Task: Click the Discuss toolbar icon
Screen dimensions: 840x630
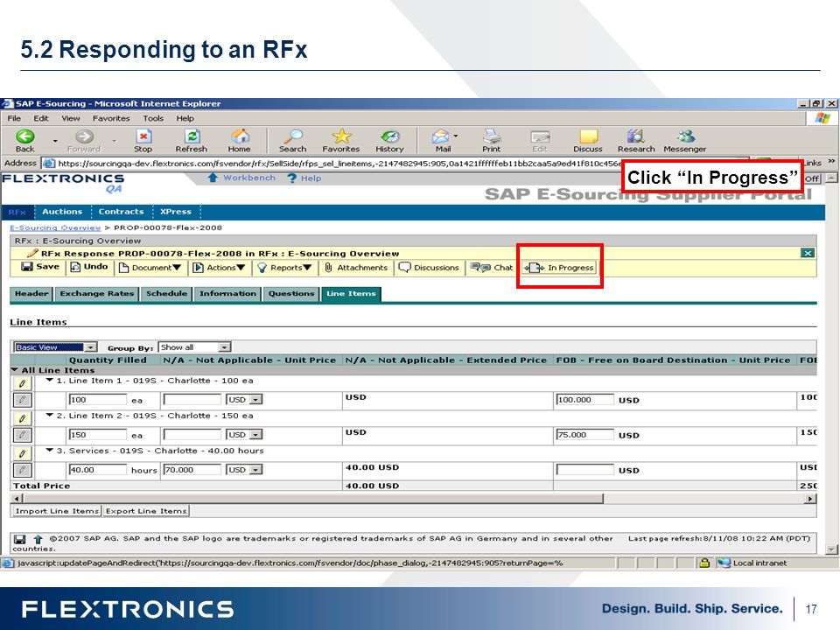Action: pyautogui.click(x=588, y=140)
